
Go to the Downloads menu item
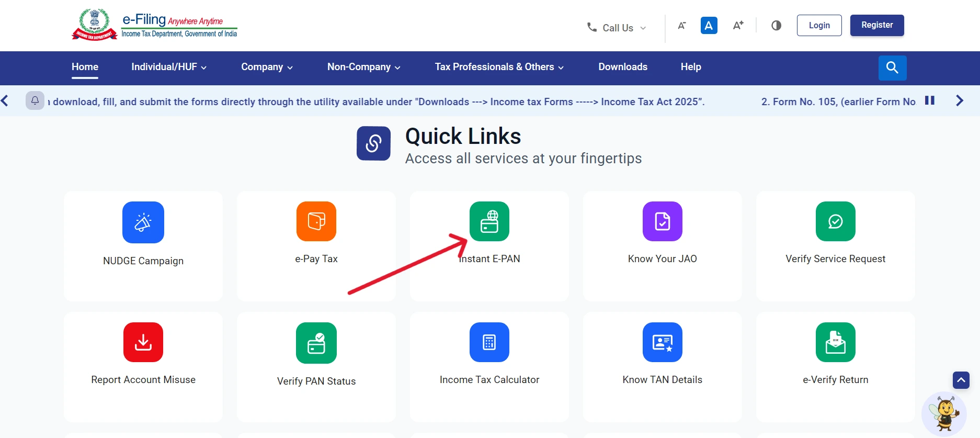tap(622, 67)
